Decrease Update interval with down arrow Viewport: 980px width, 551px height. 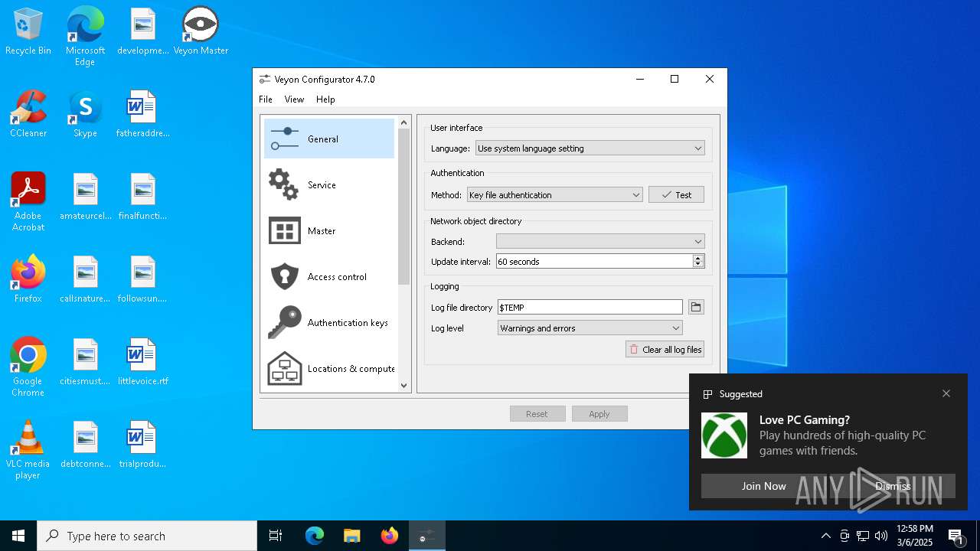[x=697, y=265]
